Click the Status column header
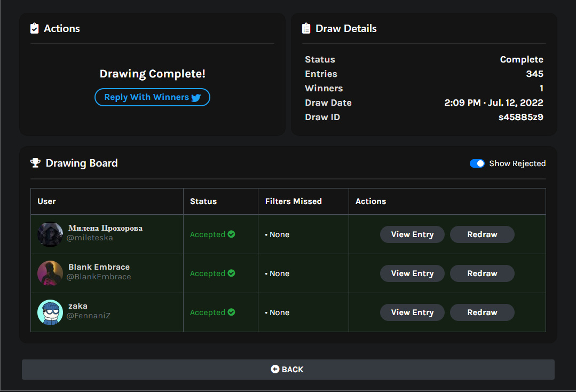Viewport: 576px width, 392px height. (x=203, y=201)
